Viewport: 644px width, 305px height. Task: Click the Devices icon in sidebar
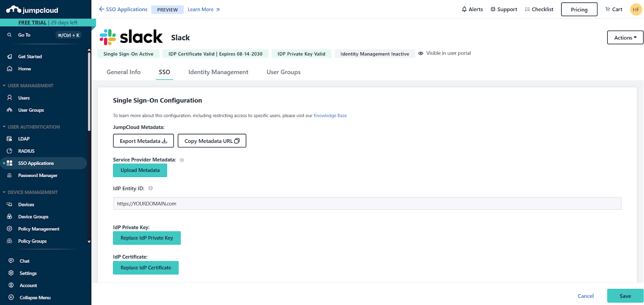pyautogui.click(x=10, y=204)
